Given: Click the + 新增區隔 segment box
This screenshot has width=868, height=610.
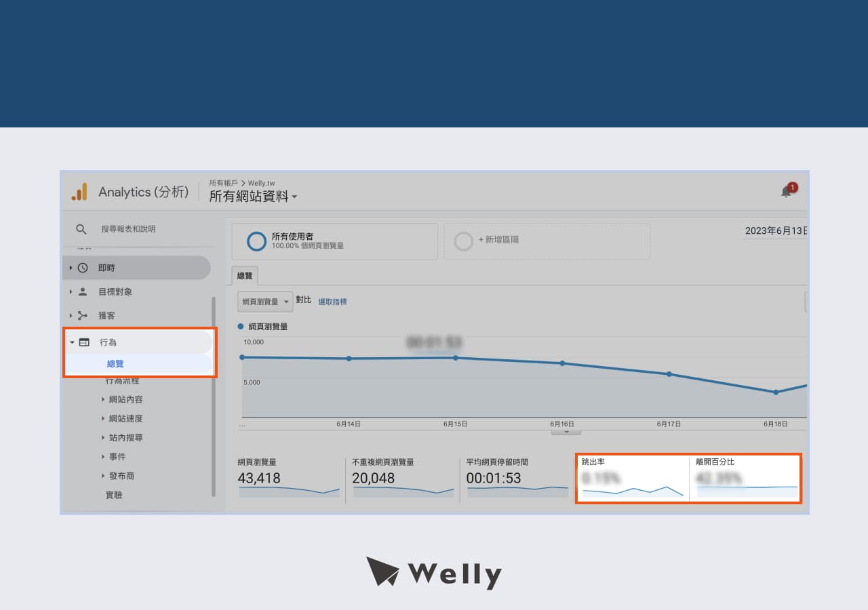Looking at the screenshot, I should click(547, 241).
